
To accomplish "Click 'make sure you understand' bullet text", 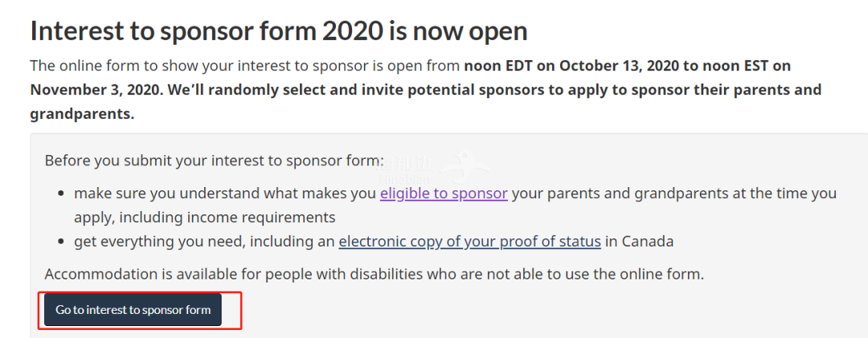I will point(161,193).
